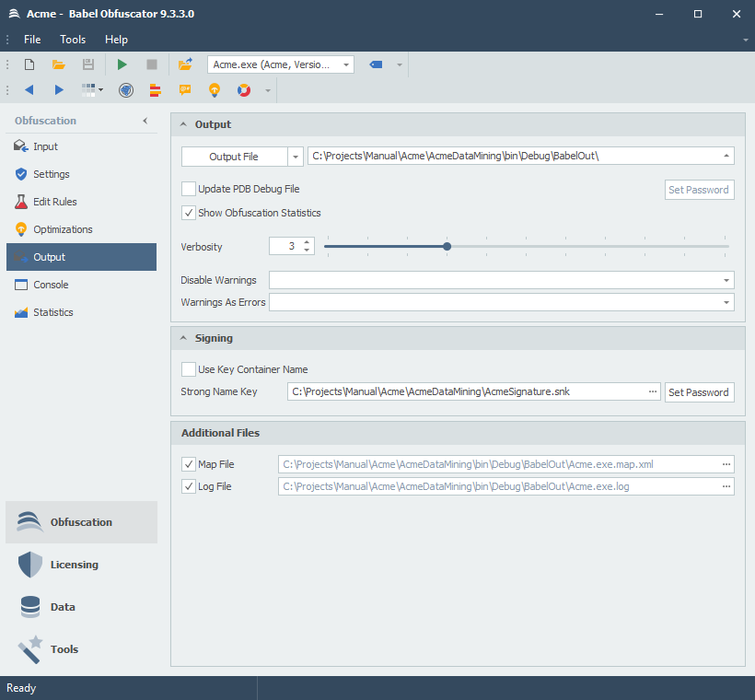Viewport: 755px width, 700px height.
Task: Open Input page in sidebar
Action: click(81, 146)
